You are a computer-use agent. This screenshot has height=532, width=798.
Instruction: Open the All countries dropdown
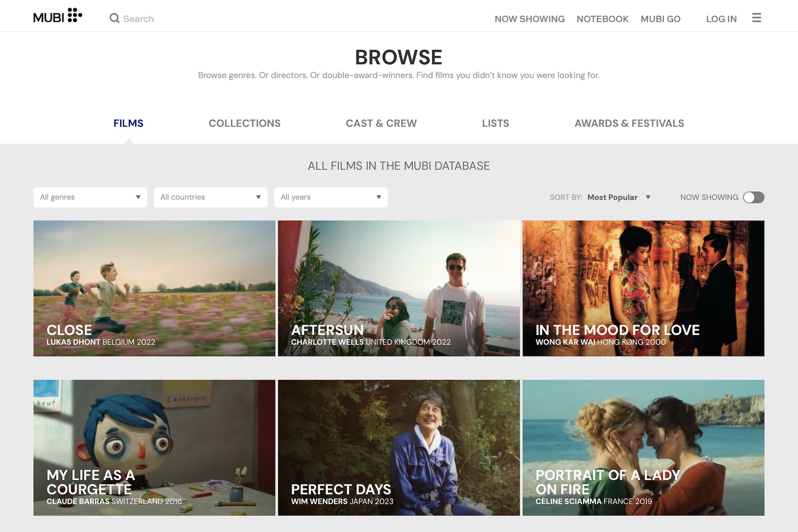pos(211,197)
